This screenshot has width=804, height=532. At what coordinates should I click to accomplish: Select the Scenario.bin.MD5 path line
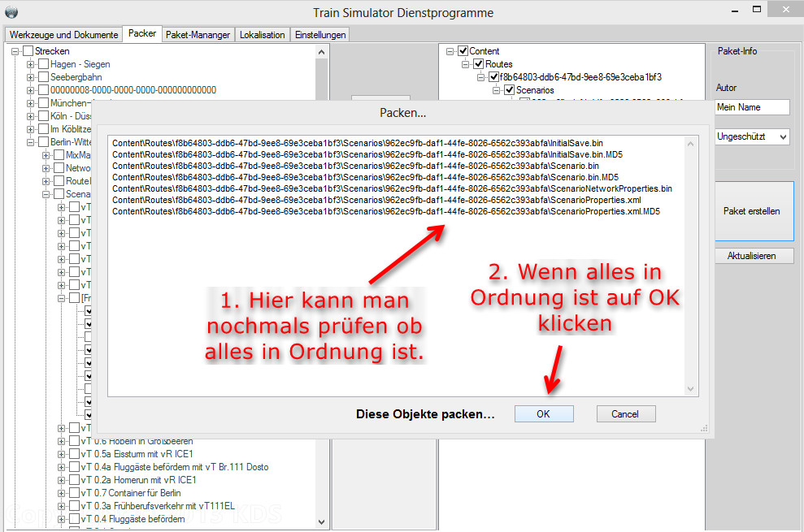(x=365, y=177)
